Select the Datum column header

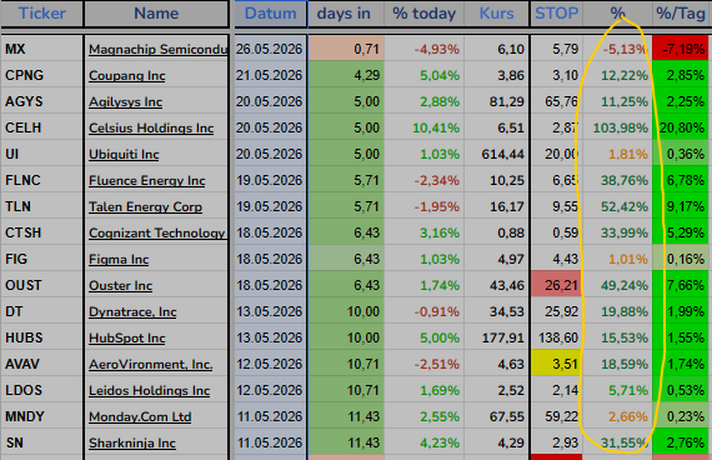click(271, 13)
